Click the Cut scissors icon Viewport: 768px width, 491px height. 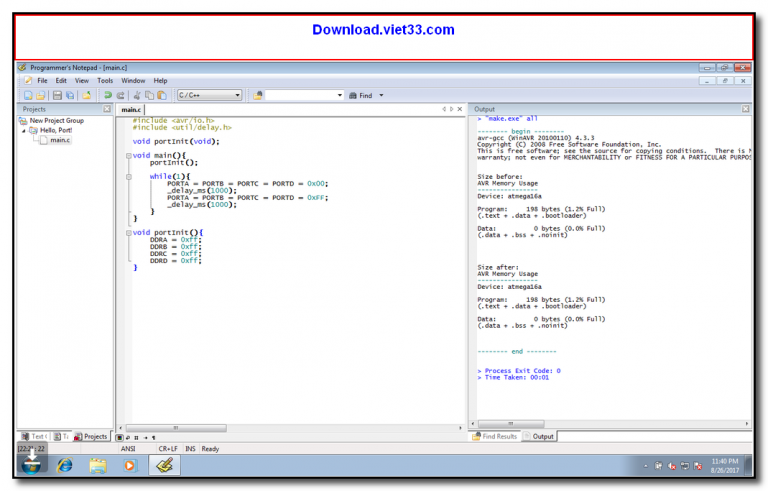click(x=137, y=95)
